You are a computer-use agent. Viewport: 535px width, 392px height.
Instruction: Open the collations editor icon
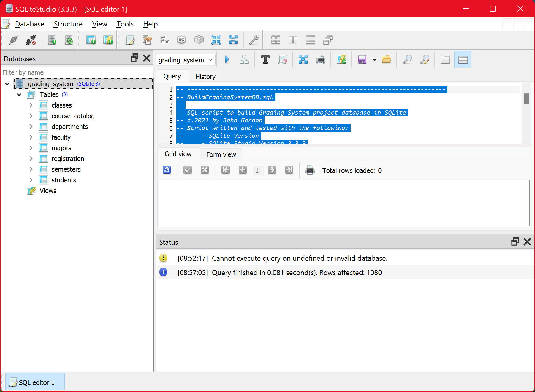(x=181, y=40)
